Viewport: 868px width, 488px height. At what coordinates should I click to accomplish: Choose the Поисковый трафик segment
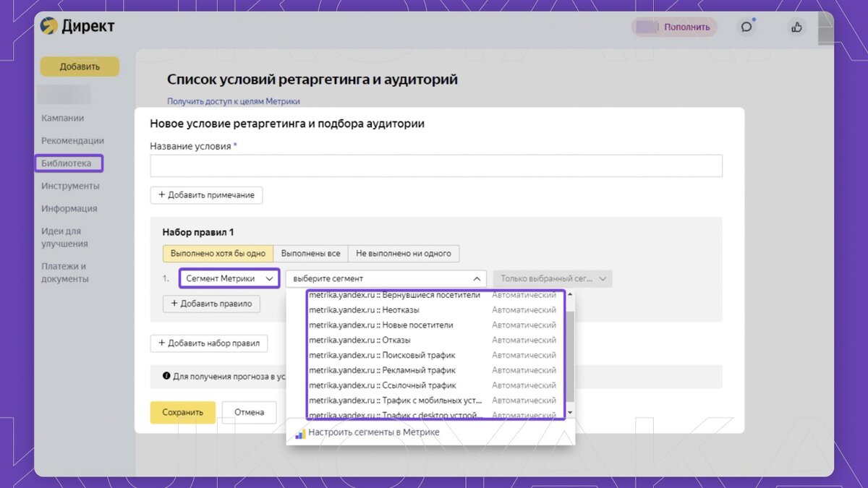(434, 355)
